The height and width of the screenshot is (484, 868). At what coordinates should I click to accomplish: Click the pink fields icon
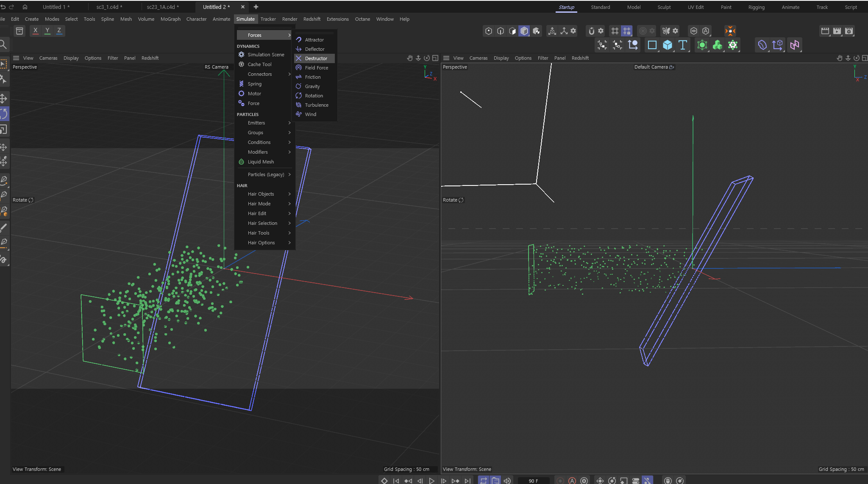tap(795, 45)
